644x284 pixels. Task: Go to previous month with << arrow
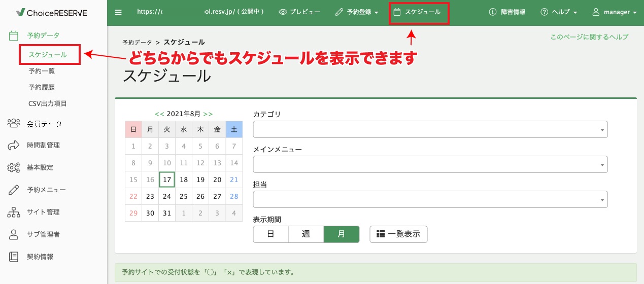[x=159, y=114]
